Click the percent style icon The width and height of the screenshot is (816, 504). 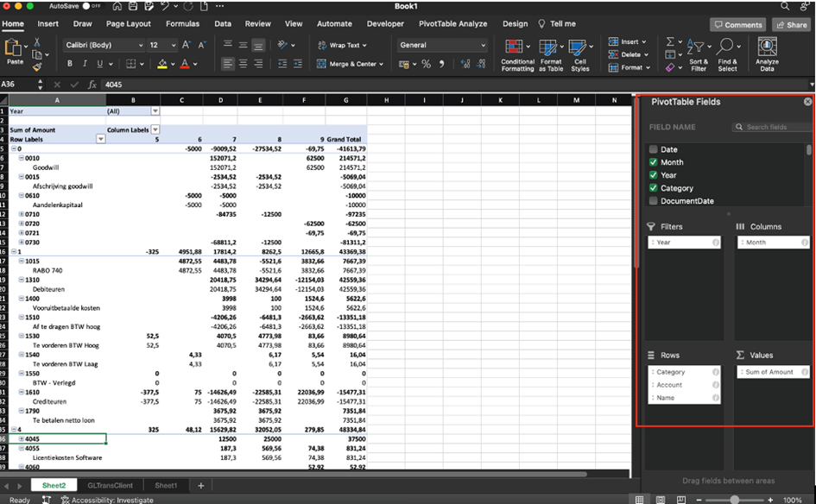[426, 64]
